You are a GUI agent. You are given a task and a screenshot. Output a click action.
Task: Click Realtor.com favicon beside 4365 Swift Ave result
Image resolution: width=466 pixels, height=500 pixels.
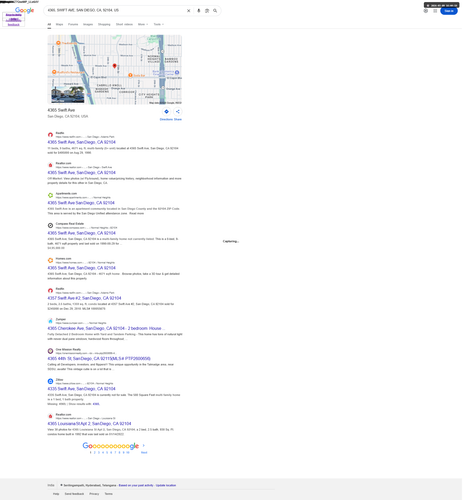(50, 165)
